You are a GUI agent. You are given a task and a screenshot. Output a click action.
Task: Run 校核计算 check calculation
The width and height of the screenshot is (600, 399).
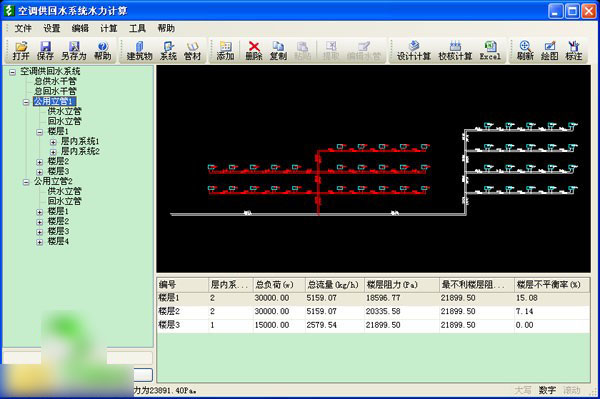[455, 50]
